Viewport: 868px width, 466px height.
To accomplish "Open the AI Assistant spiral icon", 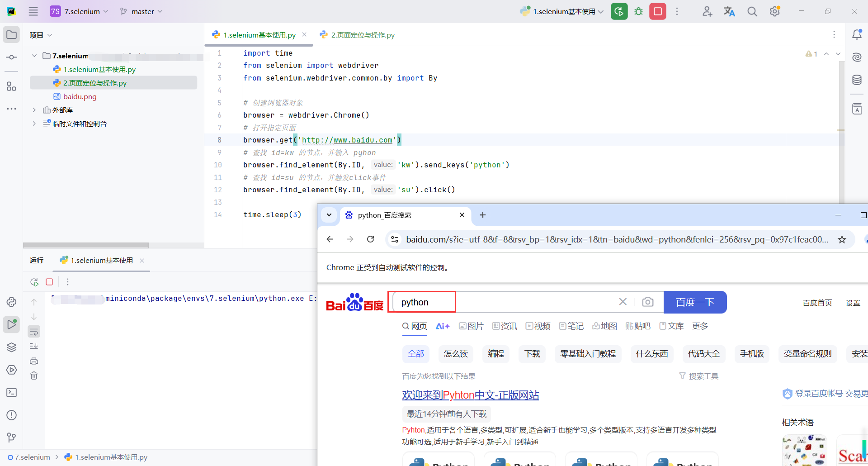I will [x=857, y=57].
